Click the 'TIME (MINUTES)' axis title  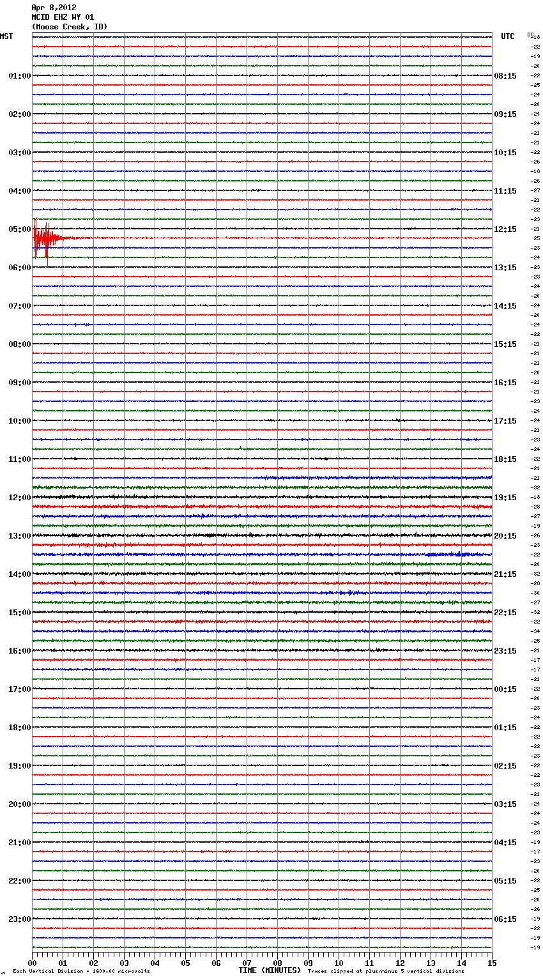point(270,970)
